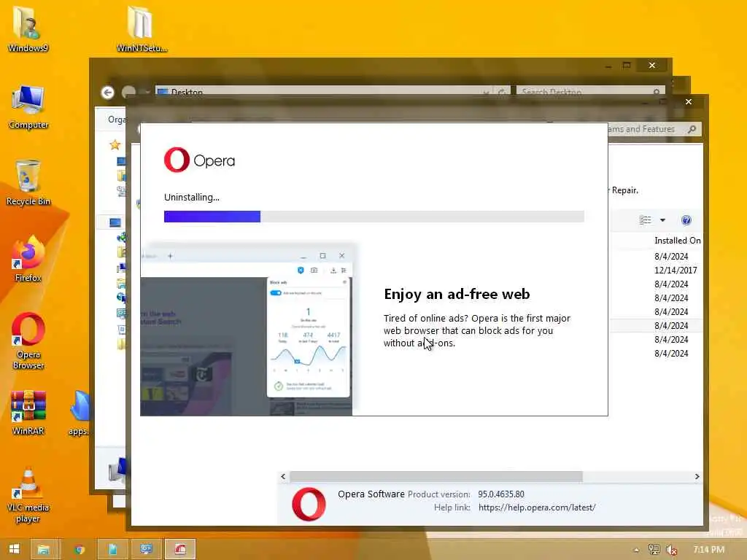This screenshot has width=747, height=560.
Task: Expand the Explorer address bar dropdown
Action: click(485, 91)
